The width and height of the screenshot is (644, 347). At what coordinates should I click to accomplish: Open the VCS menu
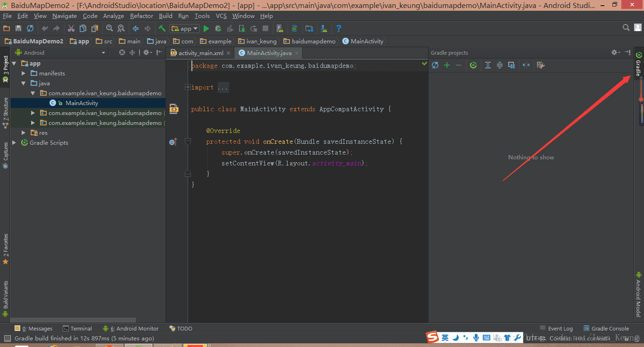[x=221, y=16]
